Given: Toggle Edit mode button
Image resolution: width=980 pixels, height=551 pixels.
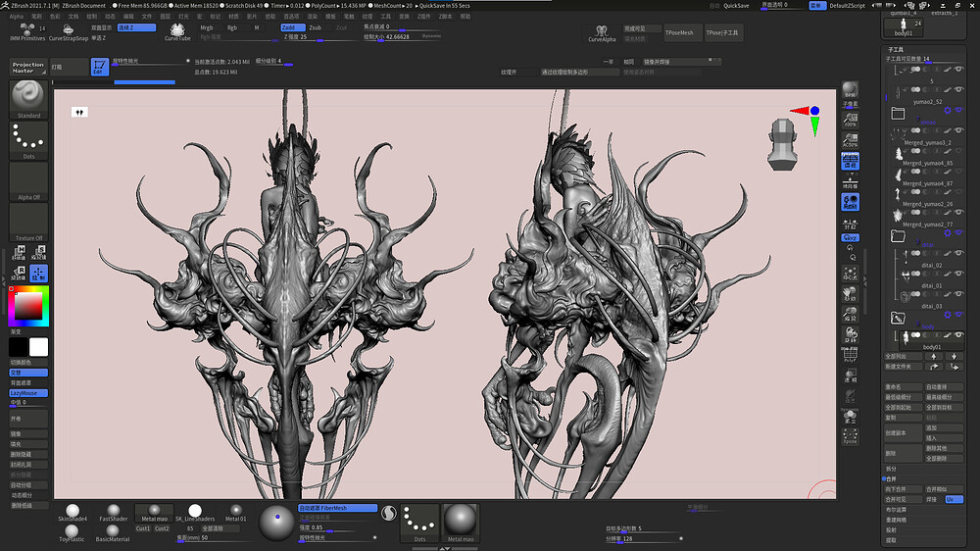Looking at the screenshot, I should click(x=99, y=67).
